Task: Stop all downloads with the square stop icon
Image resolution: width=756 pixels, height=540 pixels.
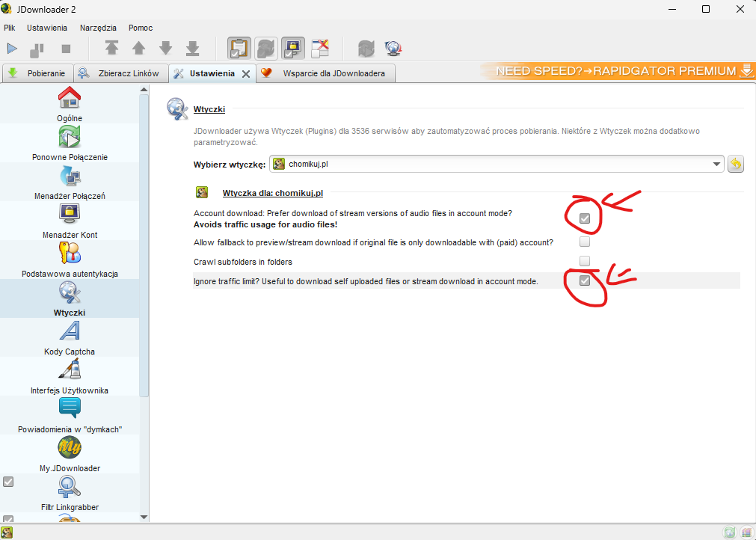Action: point(66,49)
